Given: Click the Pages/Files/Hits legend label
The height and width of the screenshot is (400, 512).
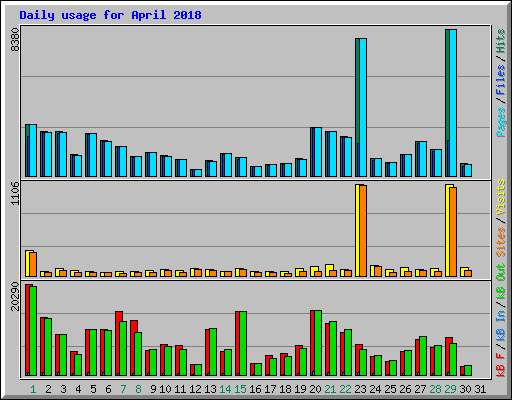Looking at the screenshot, I should 500,83.
